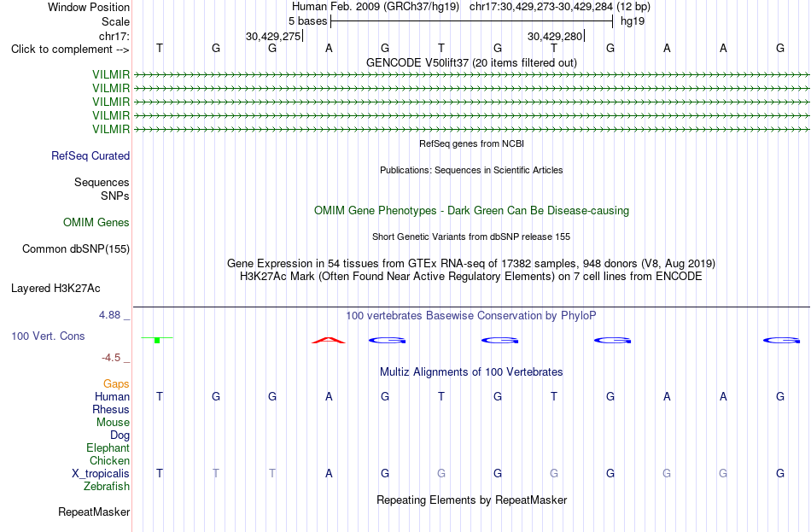Open '100 vertebrates Basewise Conservation by PhyloP' title
The width and height of the screenshot is (811, 532).
point(471,316)
